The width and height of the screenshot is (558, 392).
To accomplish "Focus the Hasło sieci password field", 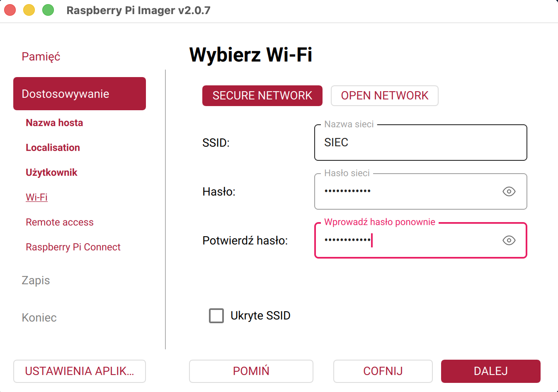I will (x=406, y=191).
